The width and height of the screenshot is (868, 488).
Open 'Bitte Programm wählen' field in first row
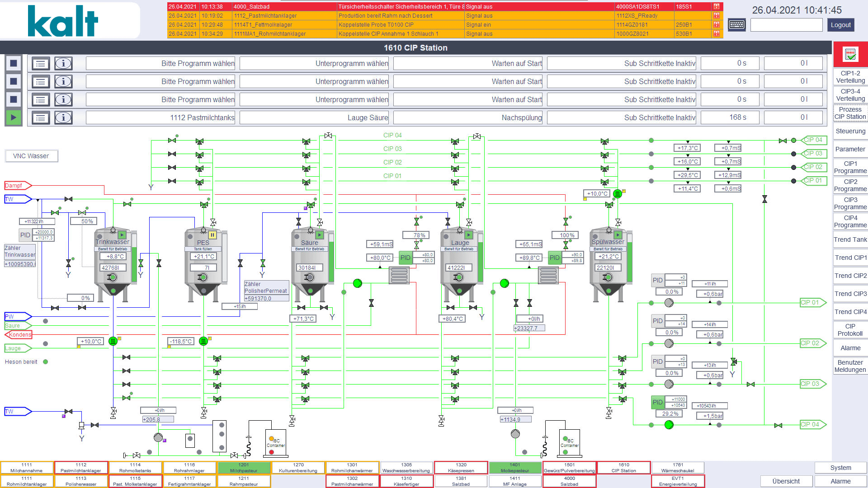[x=160, y=63]
